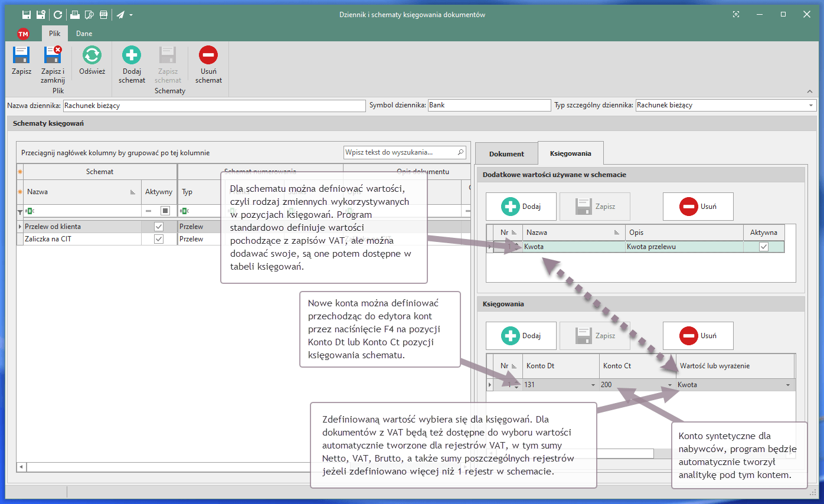Open Typ szczególny dziennika dropdown
The image size is (824, 504).
(x=810, y=106)
